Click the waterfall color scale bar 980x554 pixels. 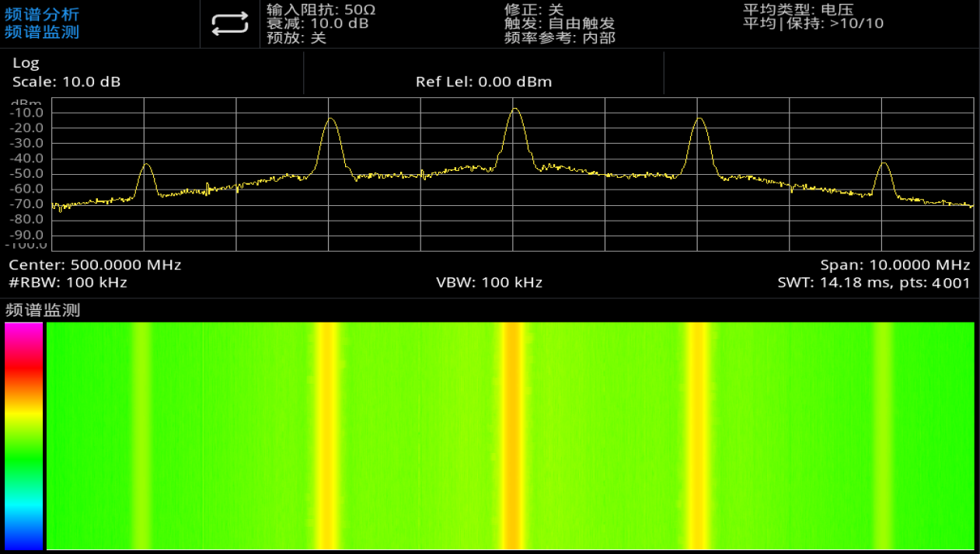coord(23,436)
